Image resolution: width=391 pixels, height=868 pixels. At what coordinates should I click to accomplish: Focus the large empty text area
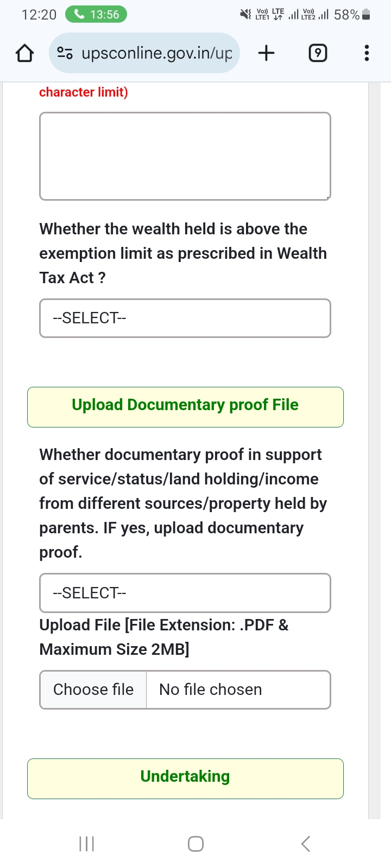pos(185,156)
